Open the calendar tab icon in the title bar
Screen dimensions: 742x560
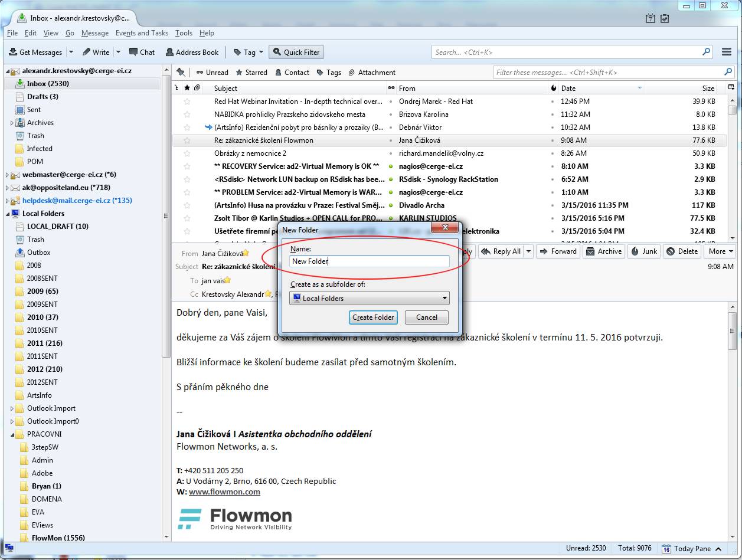651,18
